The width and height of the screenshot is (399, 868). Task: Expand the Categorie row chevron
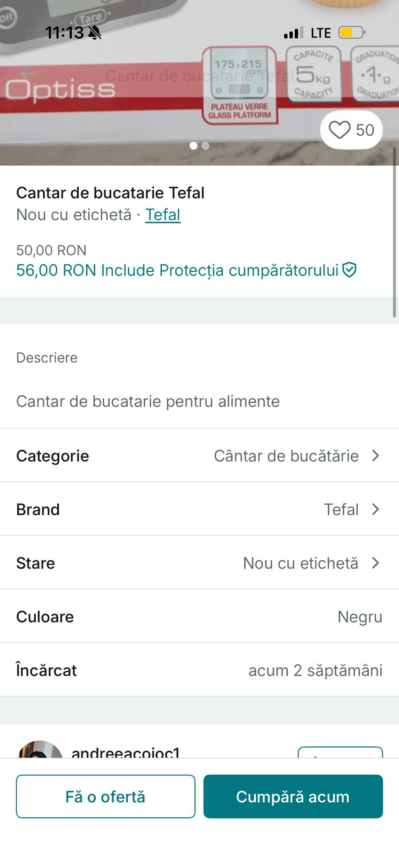375,456
